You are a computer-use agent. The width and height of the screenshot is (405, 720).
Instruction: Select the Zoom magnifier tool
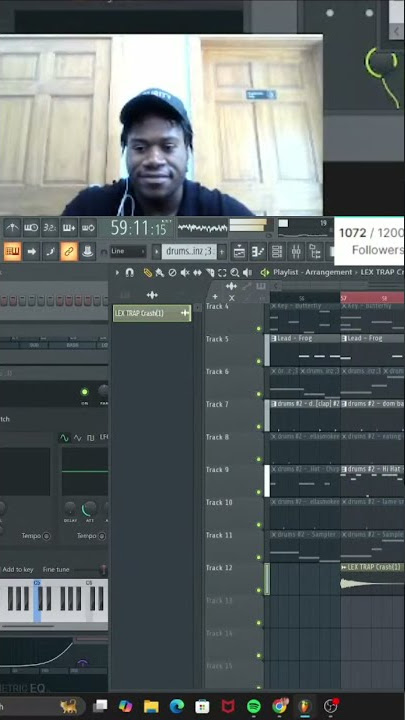click(235, 273)
